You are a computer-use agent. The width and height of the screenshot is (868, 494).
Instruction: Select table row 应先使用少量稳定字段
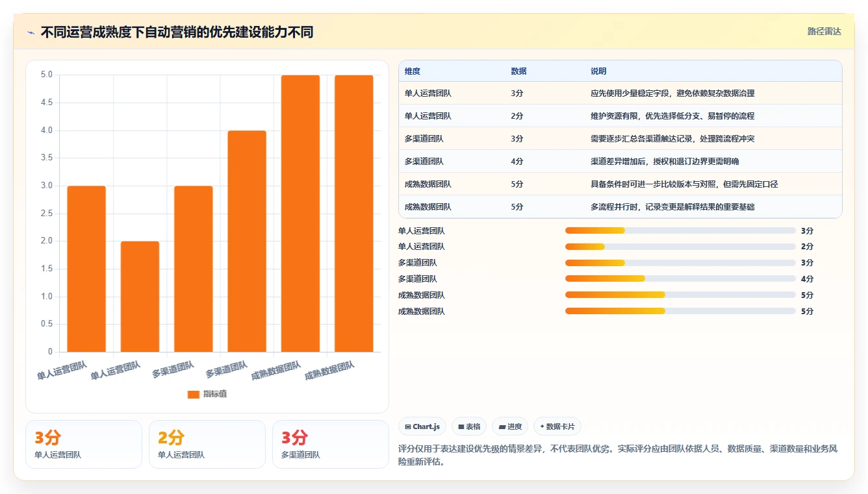tap(620, 93)
